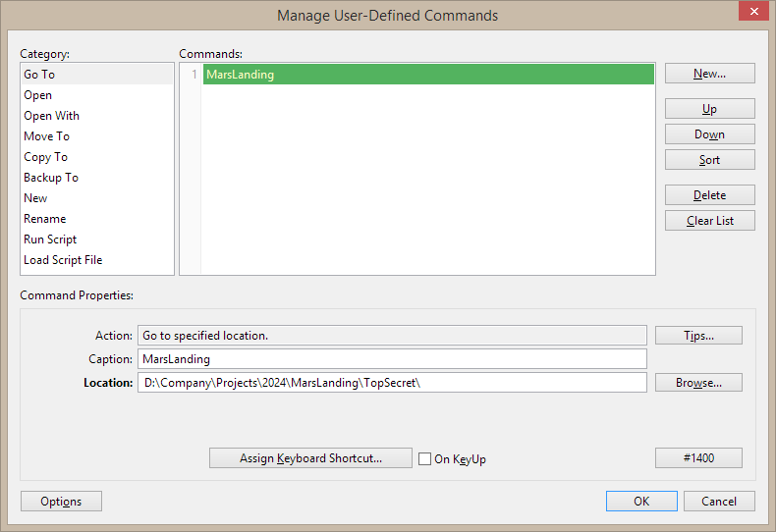
Task: Select the Backup To category
Action: point(51,178)
